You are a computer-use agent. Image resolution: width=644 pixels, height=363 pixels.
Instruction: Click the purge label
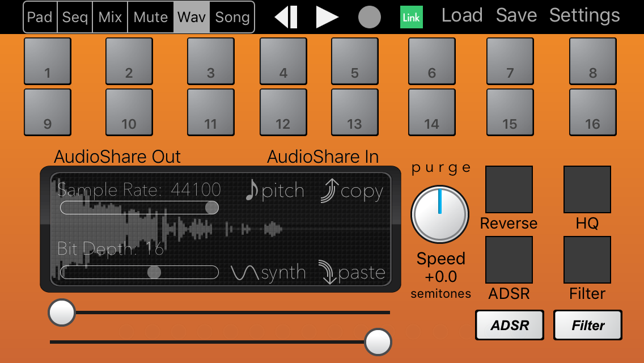pos(441,168)
